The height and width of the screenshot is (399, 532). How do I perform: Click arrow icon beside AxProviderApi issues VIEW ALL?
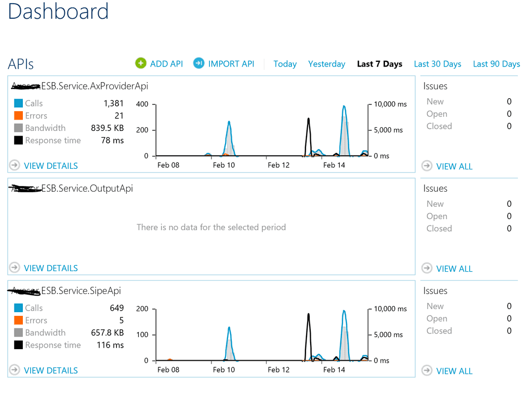[x=427, y=166]
